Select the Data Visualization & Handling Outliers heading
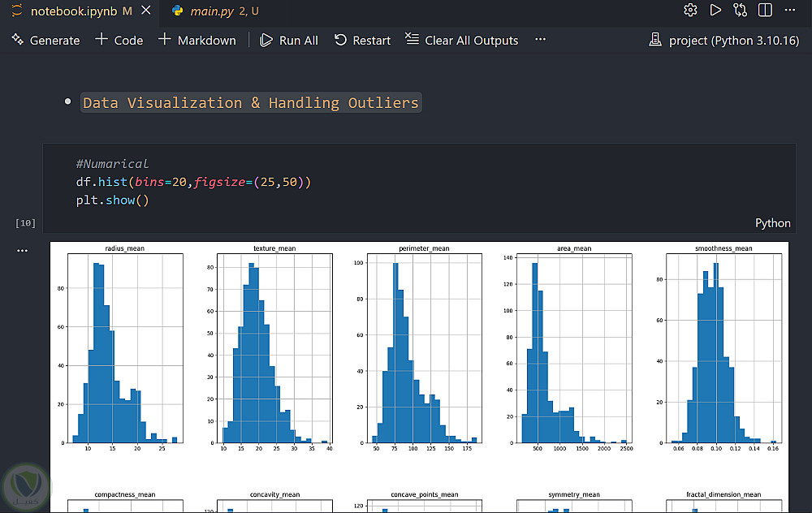This screenshot has height=513, width=812. tap(251, 103)
